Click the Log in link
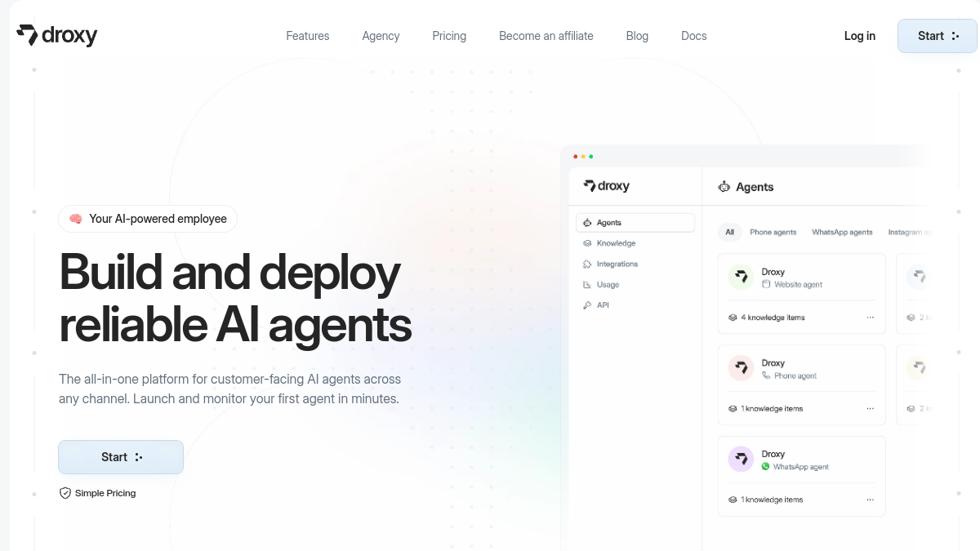Image resolution: width=980 pixels, height=551 pixels. tap(860, 36)
